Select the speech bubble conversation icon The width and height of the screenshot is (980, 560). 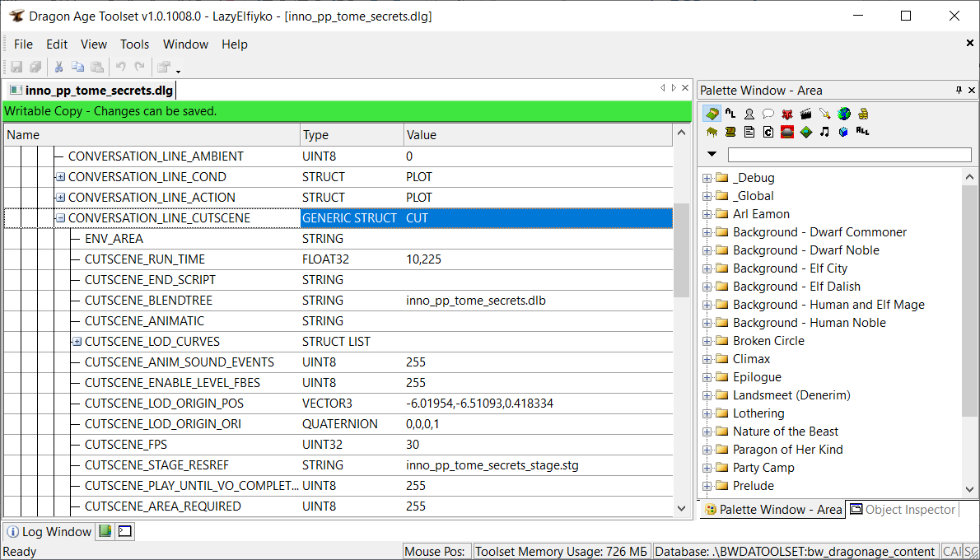pyautogui.click(x=768, y=114)
